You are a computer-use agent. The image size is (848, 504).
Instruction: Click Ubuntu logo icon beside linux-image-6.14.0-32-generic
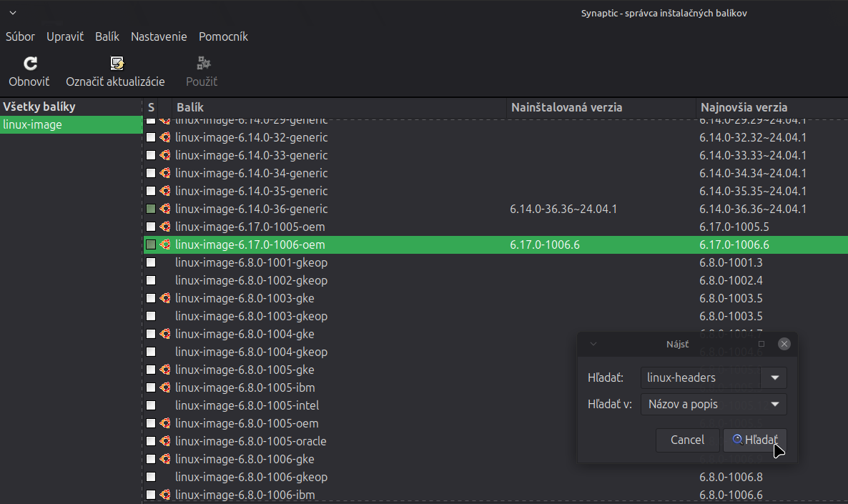[165, 137]
